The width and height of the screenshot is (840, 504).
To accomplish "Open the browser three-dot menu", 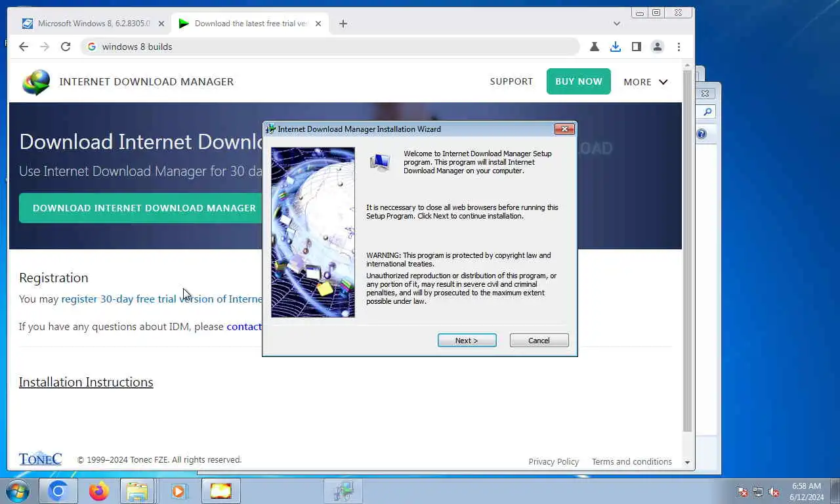I will [679, 47].
